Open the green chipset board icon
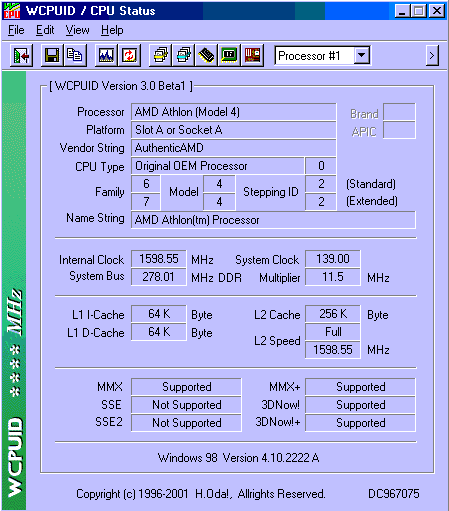The height and width of the screenshot is (511, 449). pos(229,55)
